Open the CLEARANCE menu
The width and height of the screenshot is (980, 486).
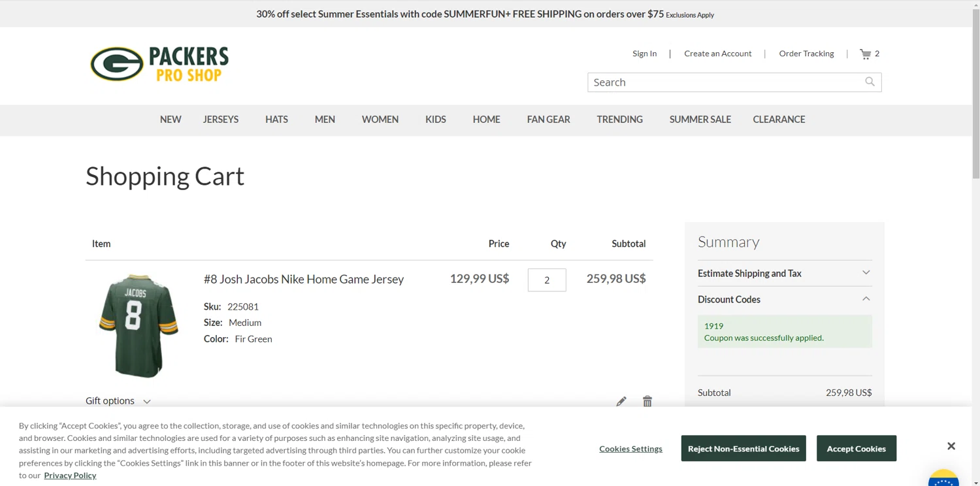point(779,120)
